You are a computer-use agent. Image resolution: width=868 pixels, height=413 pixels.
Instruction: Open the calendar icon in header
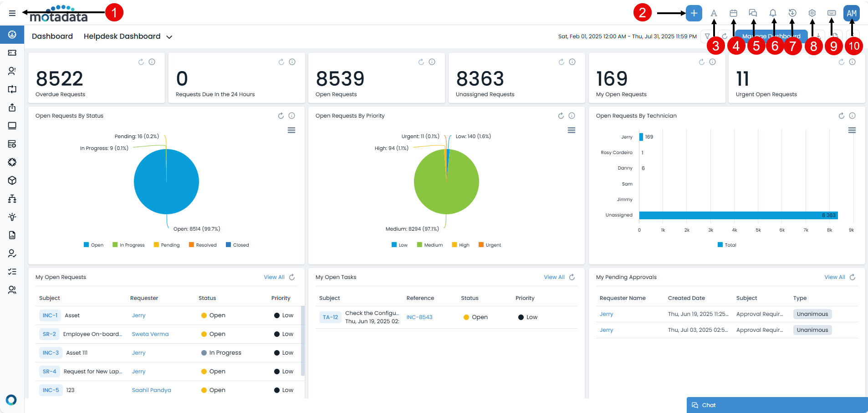point(733,13)
